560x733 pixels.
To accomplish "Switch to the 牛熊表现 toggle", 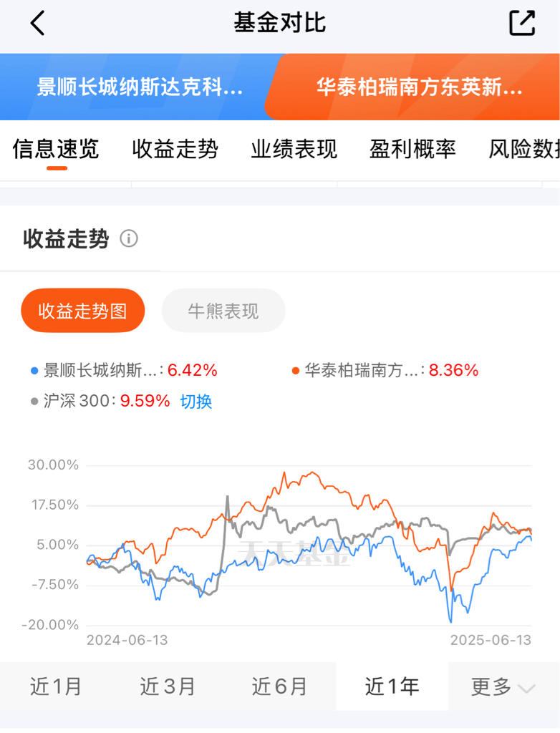I will click(x=223, y=311).
